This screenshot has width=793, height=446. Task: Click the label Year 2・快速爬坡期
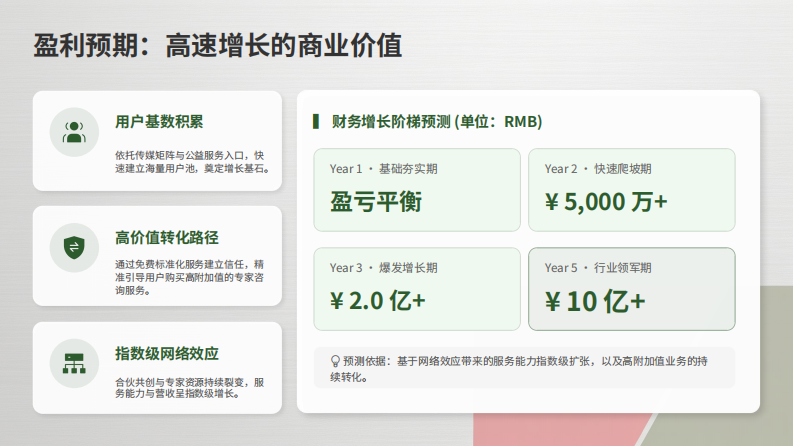pyautogui.click(x=598, y=169)
